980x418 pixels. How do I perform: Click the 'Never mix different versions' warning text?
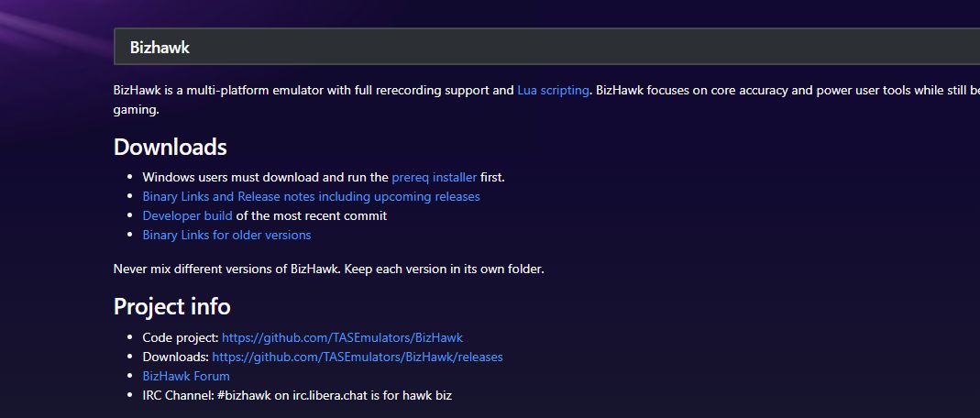pos(329,269)
